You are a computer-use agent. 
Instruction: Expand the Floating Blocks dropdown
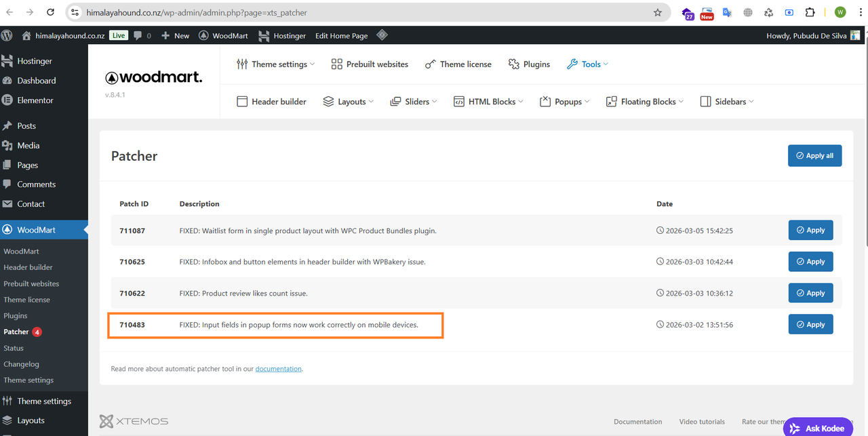tap(645, 102)
